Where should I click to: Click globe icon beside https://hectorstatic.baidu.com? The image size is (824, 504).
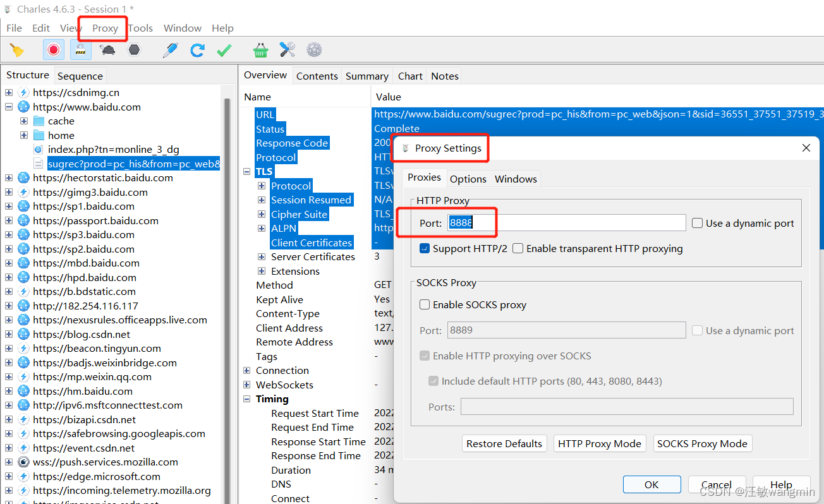[24, 177]
